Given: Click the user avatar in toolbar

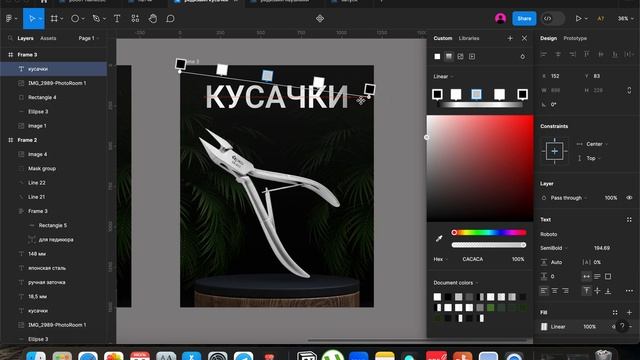Looking at the screenshot, I should tap(500, 18).
